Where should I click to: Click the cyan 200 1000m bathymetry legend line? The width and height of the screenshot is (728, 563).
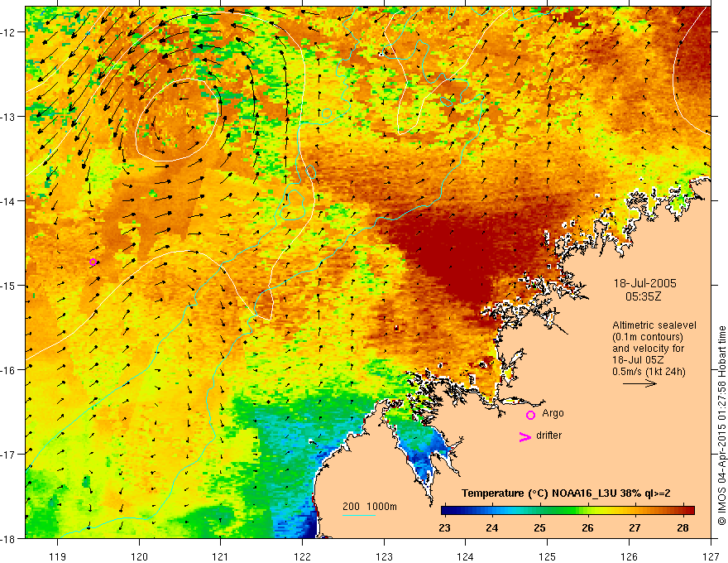click(x=359, y=515)
